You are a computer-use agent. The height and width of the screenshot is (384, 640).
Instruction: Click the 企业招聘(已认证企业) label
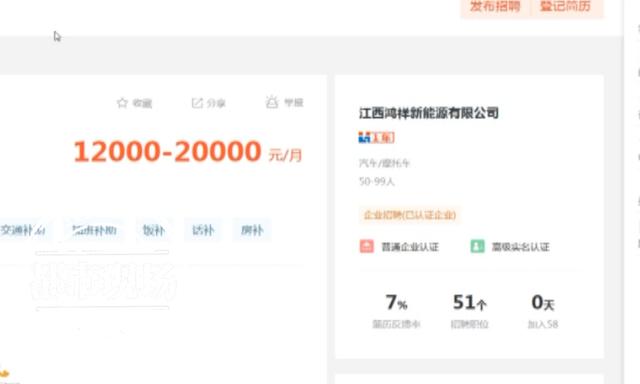(410, 215)
